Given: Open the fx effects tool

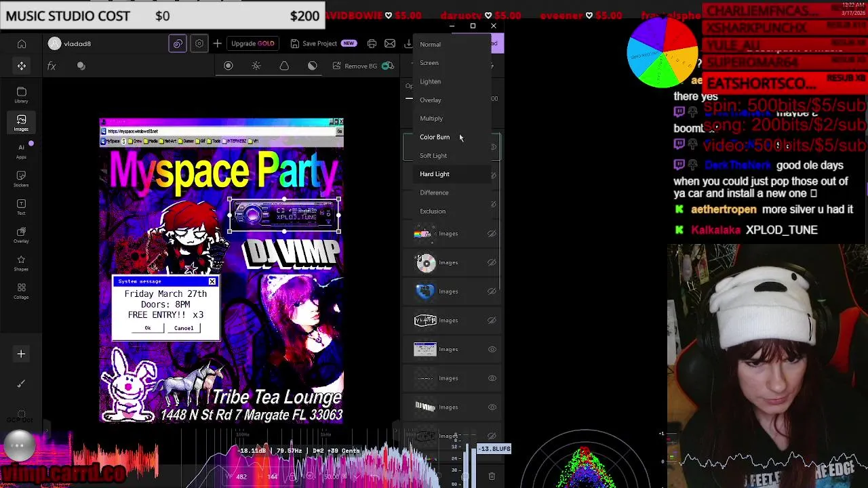Looking at the screenshot, I should coord(52,66).
